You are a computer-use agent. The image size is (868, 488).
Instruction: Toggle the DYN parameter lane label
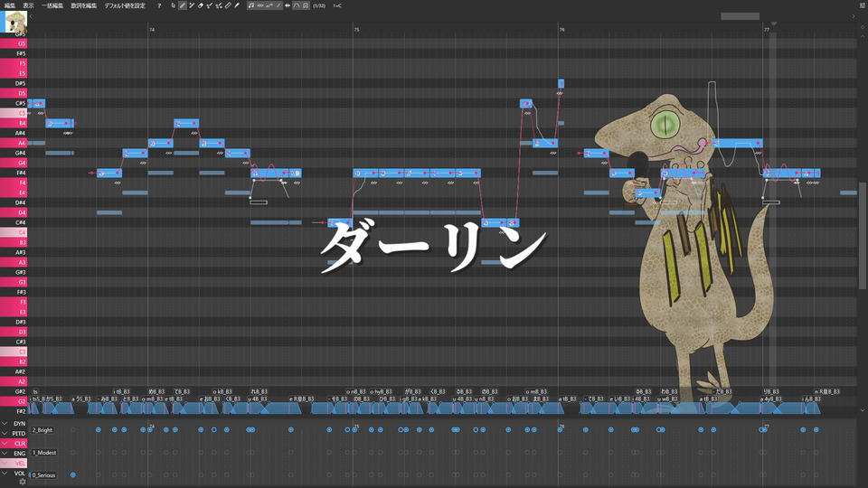[x=19, y=423]
